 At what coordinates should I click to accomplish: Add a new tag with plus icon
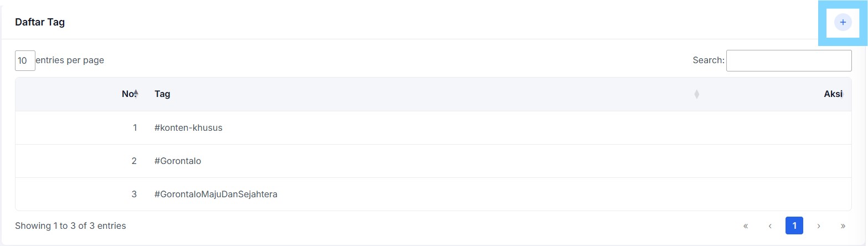click(x=843, y=23)
